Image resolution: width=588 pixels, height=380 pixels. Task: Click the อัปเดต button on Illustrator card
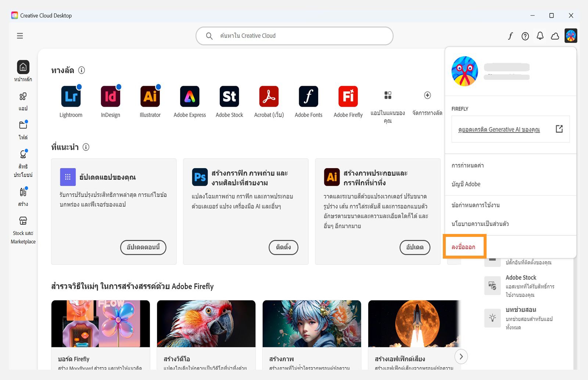click(x=415, y=247)
